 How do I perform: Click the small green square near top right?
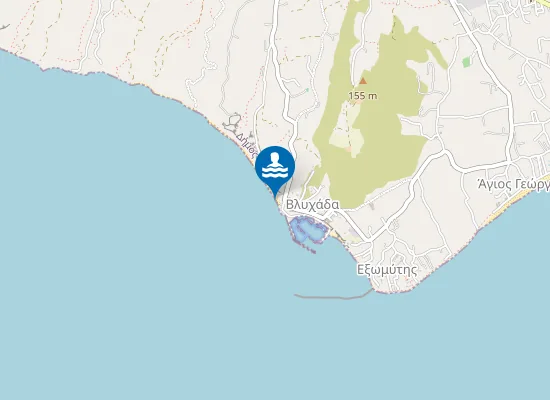(466, 63)
